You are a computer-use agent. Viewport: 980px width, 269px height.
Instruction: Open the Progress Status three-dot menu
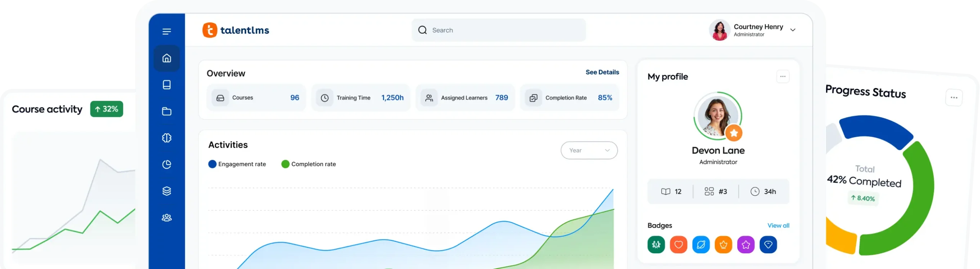pos(954,98)
